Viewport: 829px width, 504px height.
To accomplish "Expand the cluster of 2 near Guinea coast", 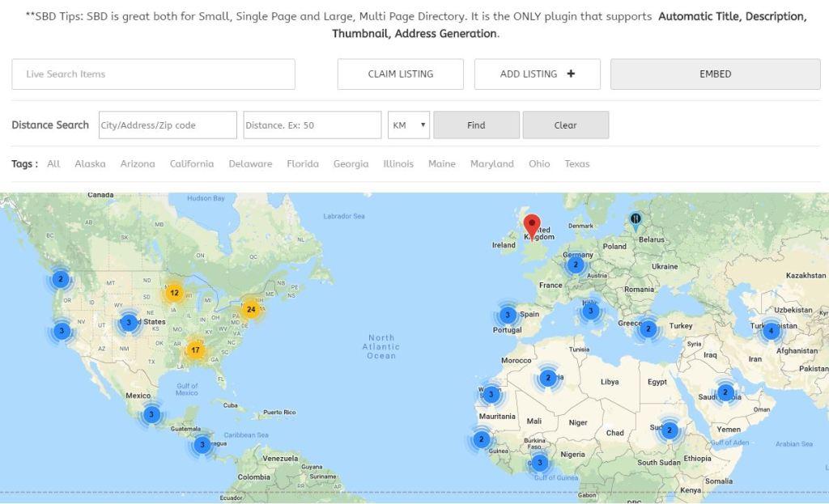I will tap(481, 439).
